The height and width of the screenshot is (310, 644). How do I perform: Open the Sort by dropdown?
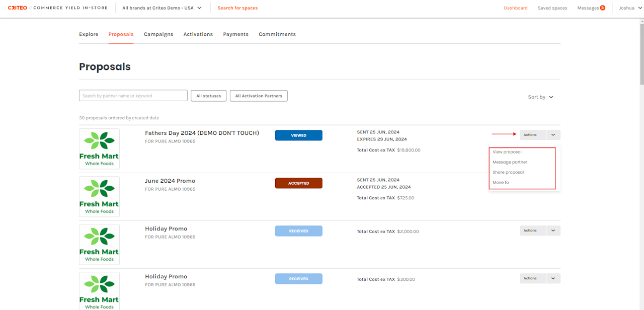[540, 97]
